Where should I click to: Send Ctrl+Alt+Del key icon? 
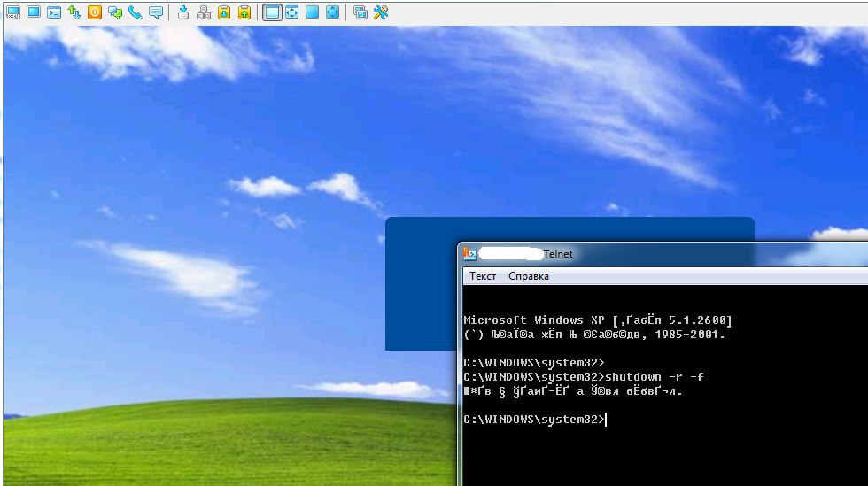(183, 12)
